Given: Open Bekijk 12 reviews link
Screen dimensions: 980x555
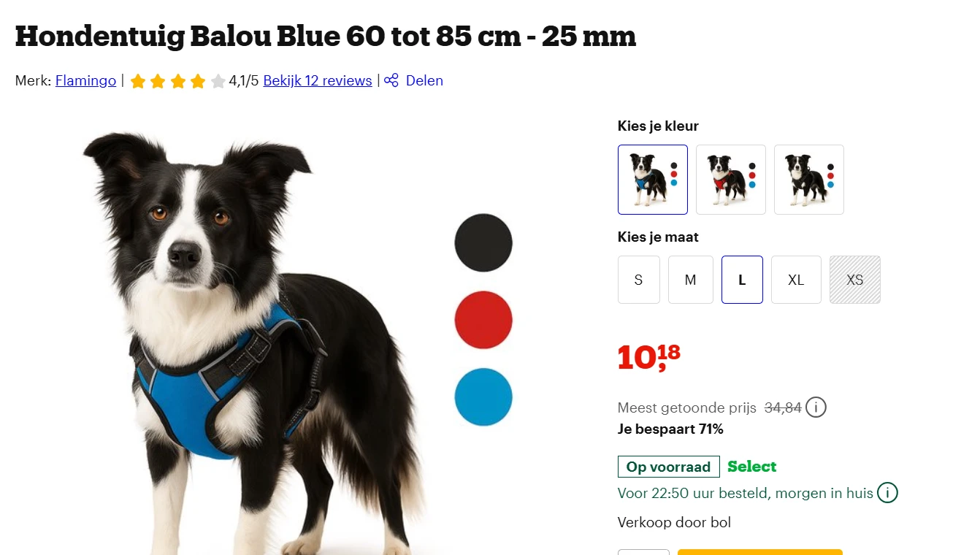Looking at the screenshot, I should tap(318, 80).
